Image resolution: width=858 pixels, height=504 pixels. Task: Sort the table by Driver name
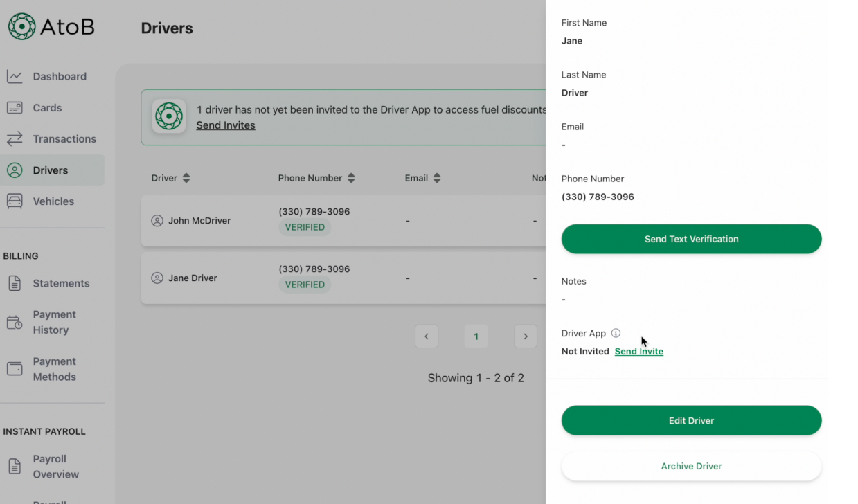(x=188, y=177)
